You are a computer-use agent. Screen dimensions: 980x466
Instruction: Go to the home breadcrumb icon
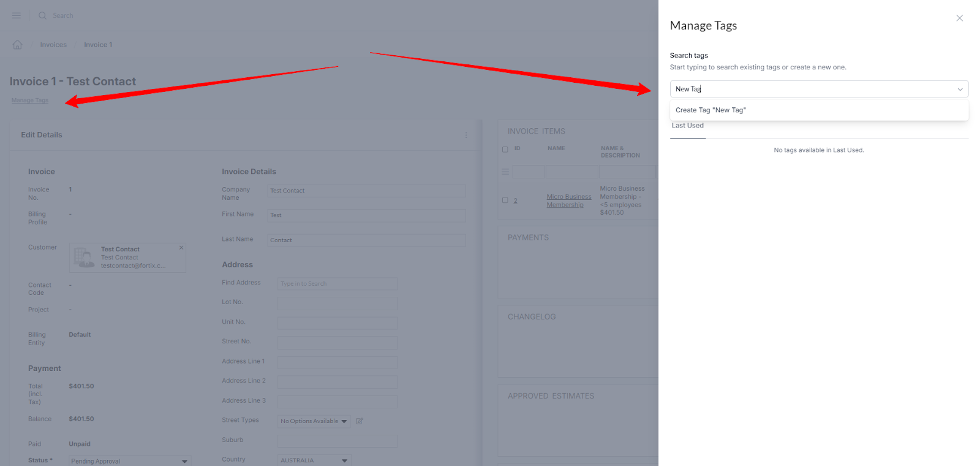click(18, 45)
